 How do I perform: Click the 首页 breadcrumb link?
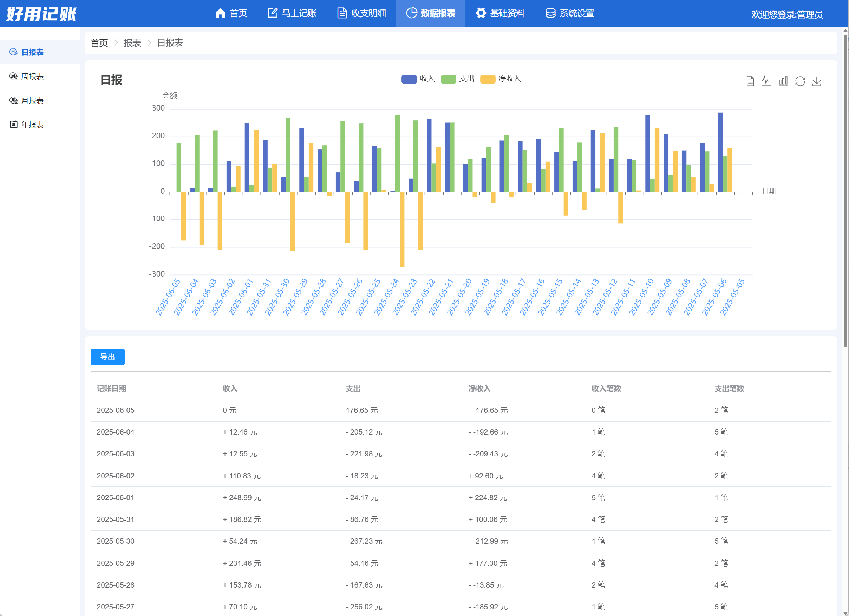(x=99, y=43)
